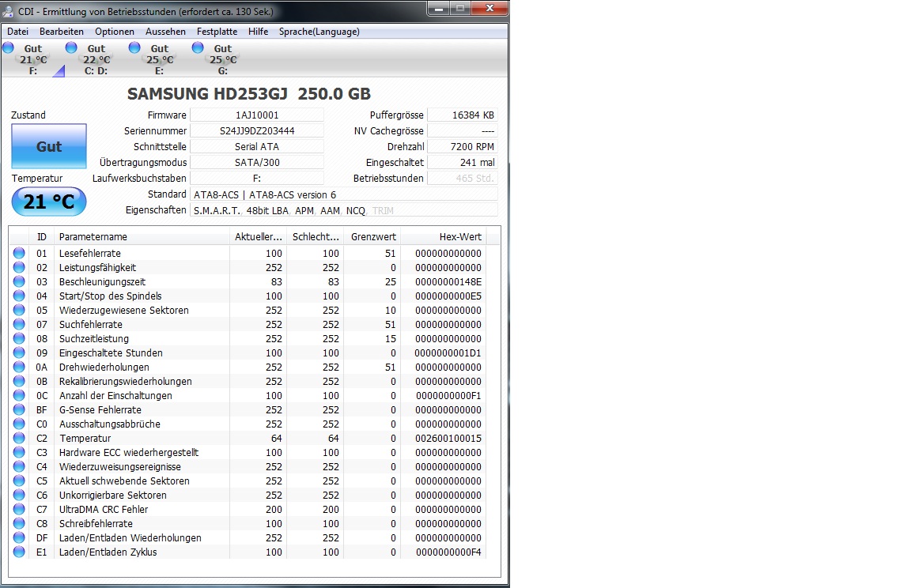Screen dimensions: 911x588
Task: Click the blue Gut health status button
Action: pos(49,146)
